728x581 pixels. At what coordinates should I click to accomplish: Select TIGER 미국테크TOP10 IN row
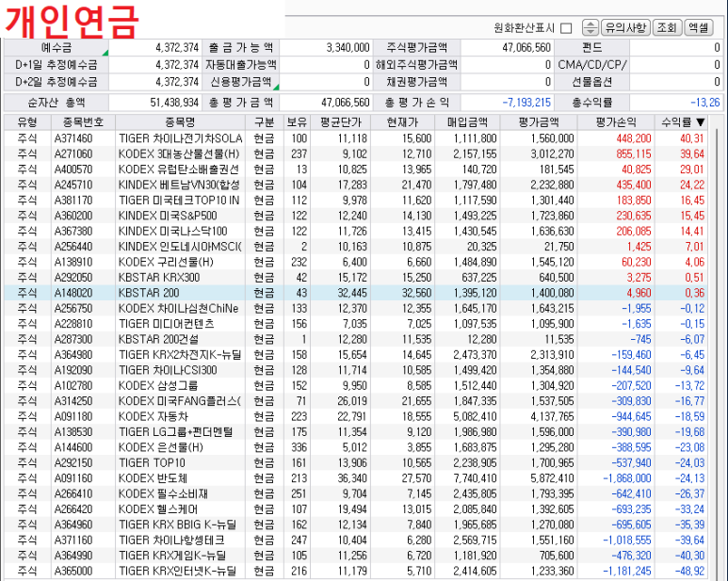click(x=356, y=200)
